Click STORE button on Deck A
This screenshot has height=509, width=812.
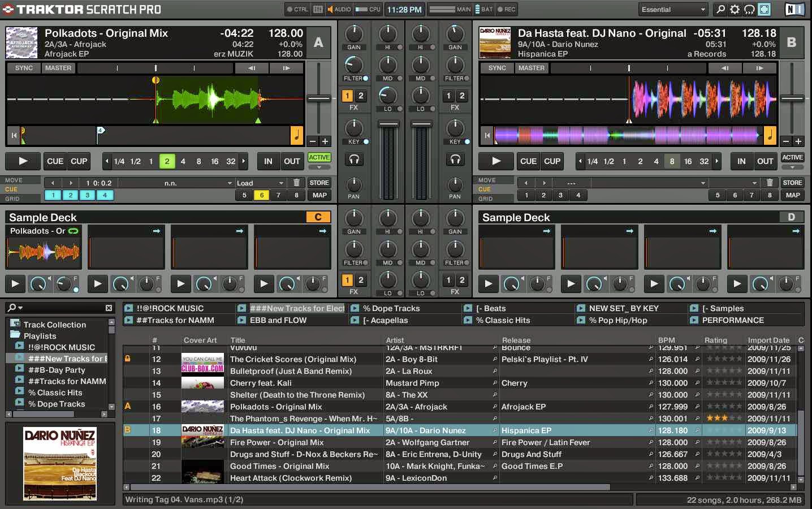coord(319,183)
